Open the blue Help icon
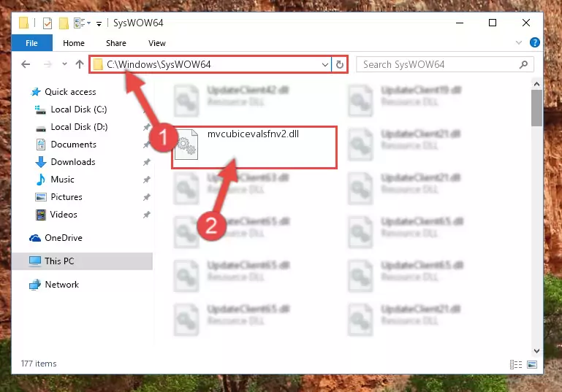This screenshot has height=392, width=562. [534, 42]
